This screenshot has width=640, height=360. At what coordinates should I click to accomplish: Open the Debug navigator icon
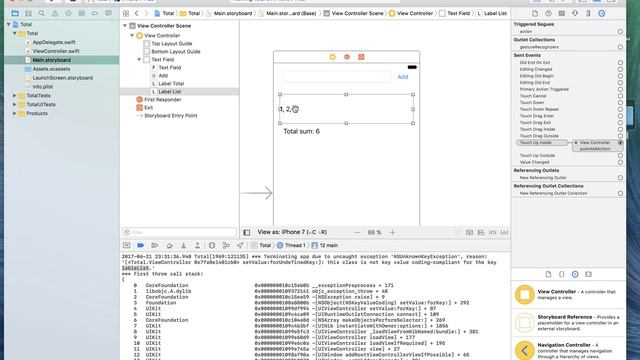pos(82,13)
